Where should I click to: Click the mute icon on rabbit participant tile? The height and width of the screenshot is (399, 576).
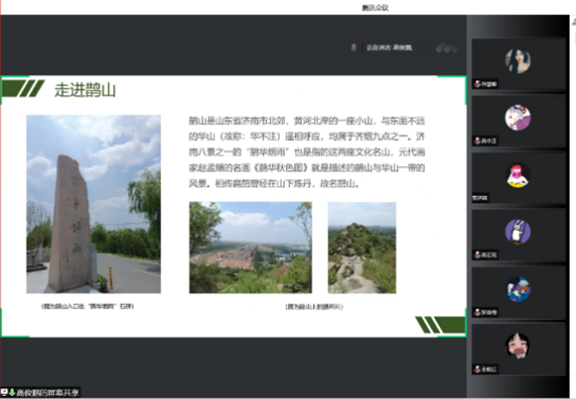coord(477,255)
